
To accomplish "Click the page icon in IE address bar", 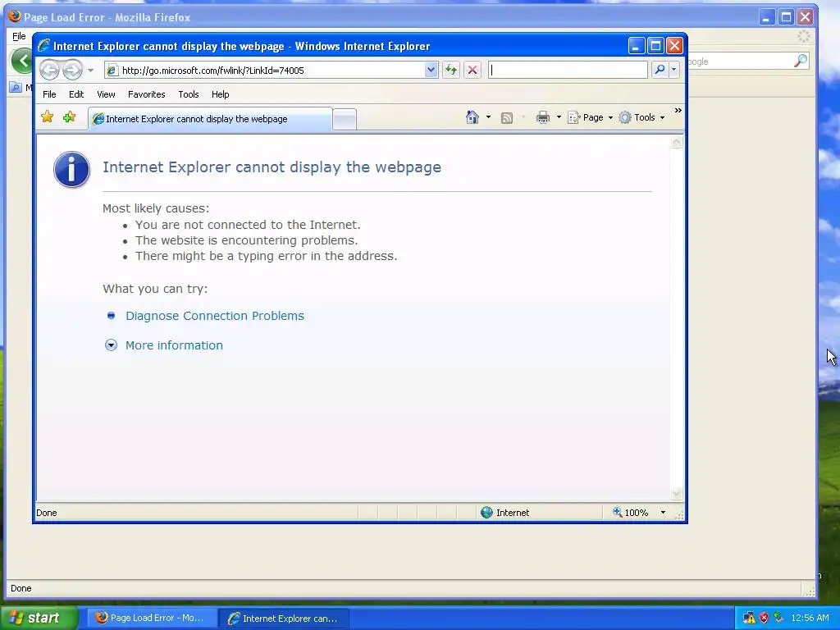I will click(x=112, y=71).
